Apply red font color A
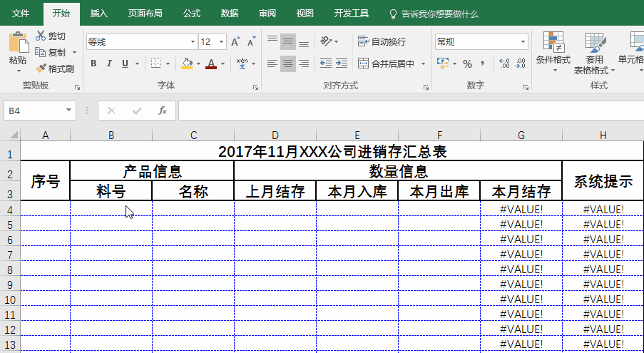Image resolution: width=644 pixels, height=353 pixels. [x=211, y=63]
